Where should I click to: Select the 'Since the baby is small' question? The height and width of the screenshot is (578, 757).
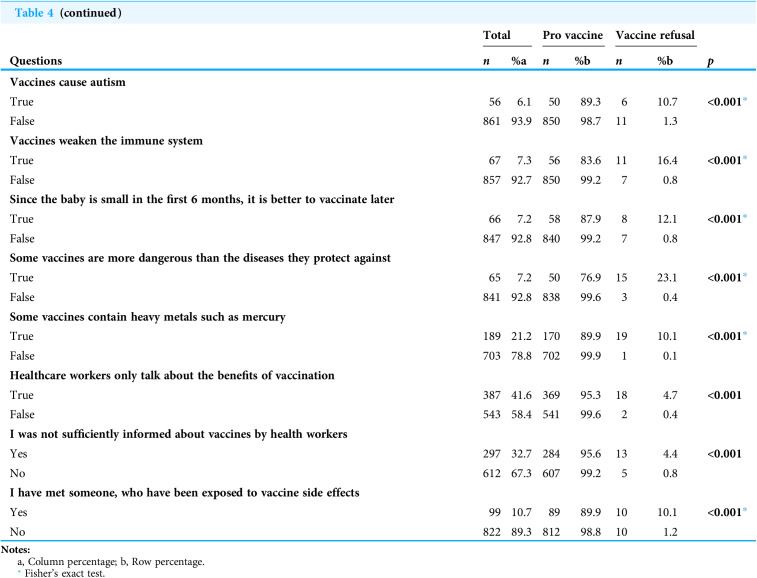click(202, 199)
